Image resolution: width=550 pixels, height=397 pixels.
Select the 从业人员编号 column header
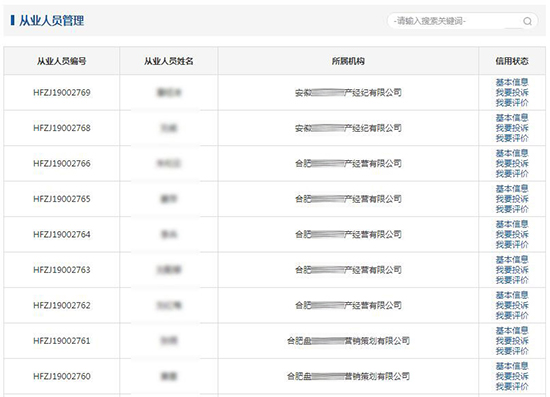[x=62, y=61]
